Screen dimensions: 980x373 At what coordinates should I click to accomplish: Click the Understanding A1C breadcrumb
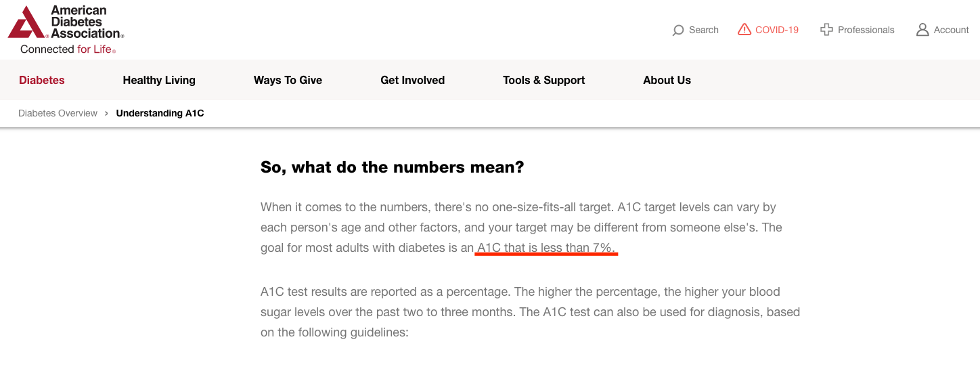click(x=160, y=113)
